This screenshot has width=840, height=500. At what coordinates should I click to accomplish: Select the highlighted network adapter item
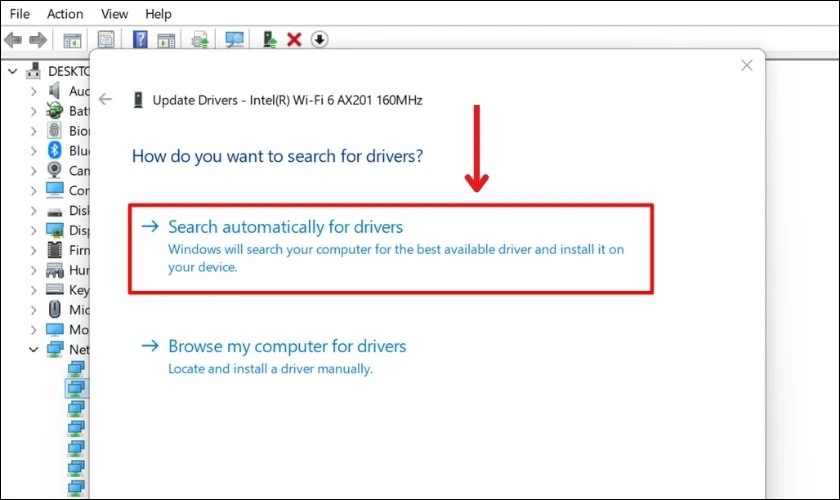click(x=76, y=387)
